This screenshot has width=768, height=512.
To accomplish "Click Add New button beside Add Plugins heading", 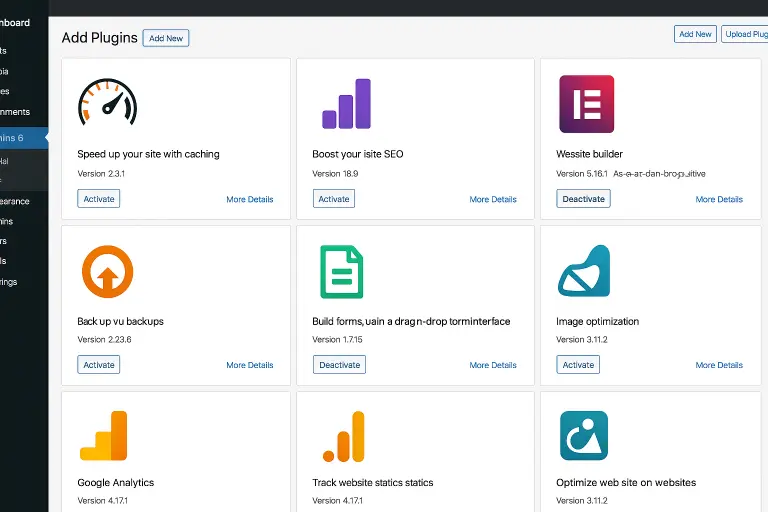I will tap(166, 38).
